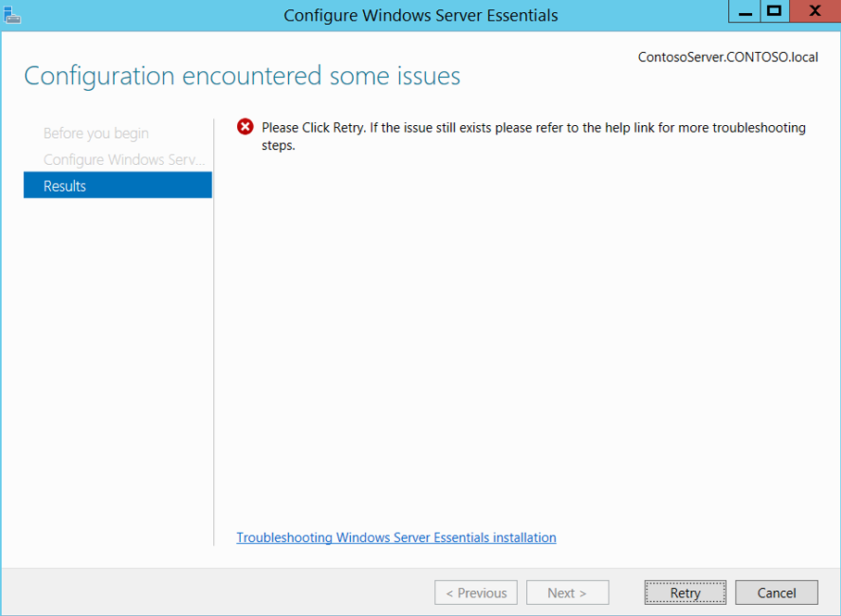841x616 pixels.
Task: Maximize the configuration wizard window
Action: 774,11
